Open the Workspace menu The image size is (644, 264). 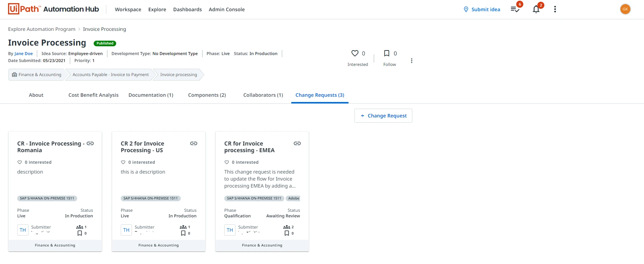click(x=128, y=9)
